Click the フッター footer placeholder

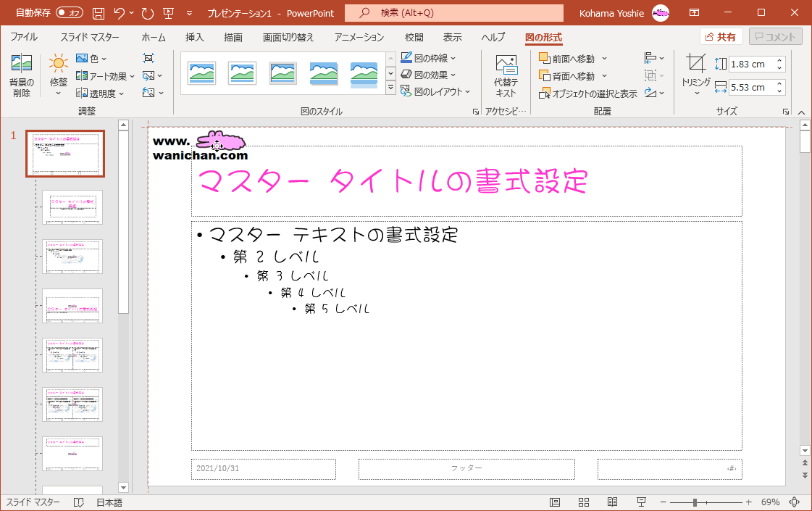click(466, 468)
